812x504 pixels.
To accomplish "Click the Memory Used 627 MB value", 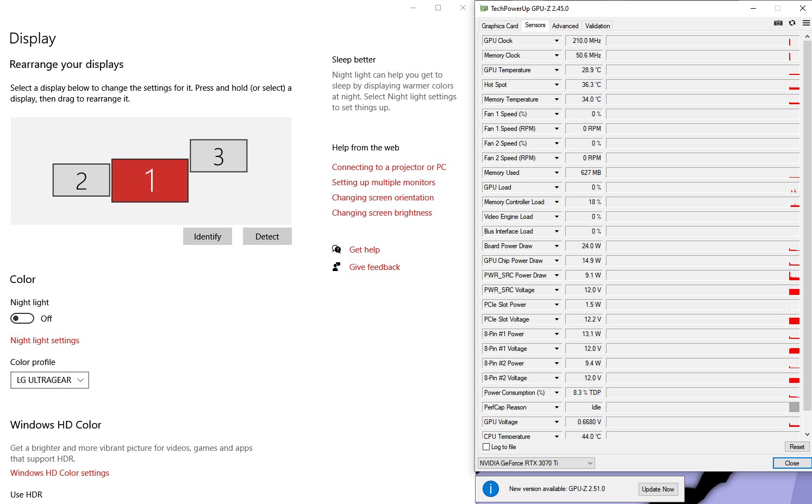I will (584, 173).
